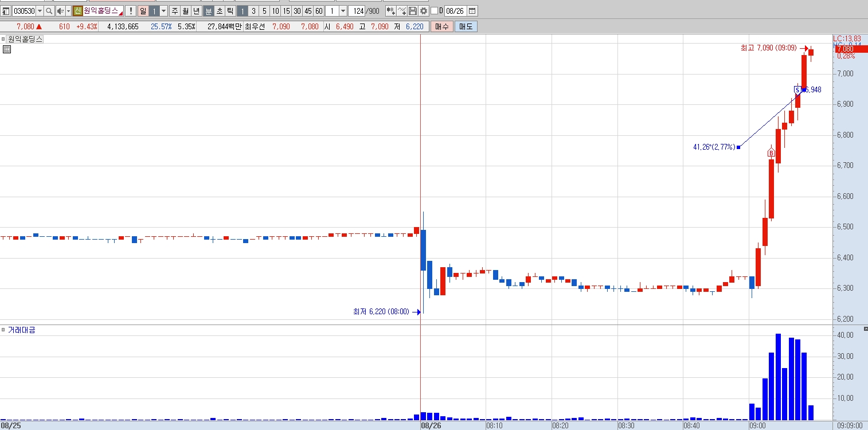Switch to 월 (monthly) chart
Screen dimensions: 868x430
click(185, 11)
